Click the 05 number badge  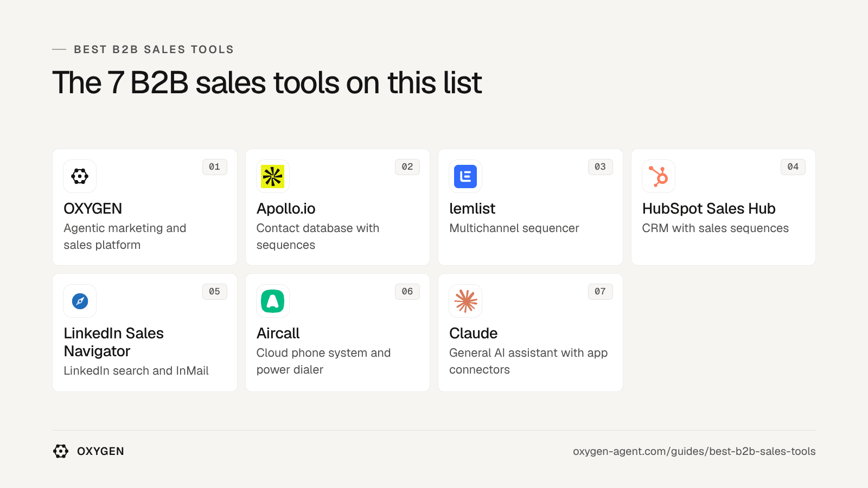215,292
